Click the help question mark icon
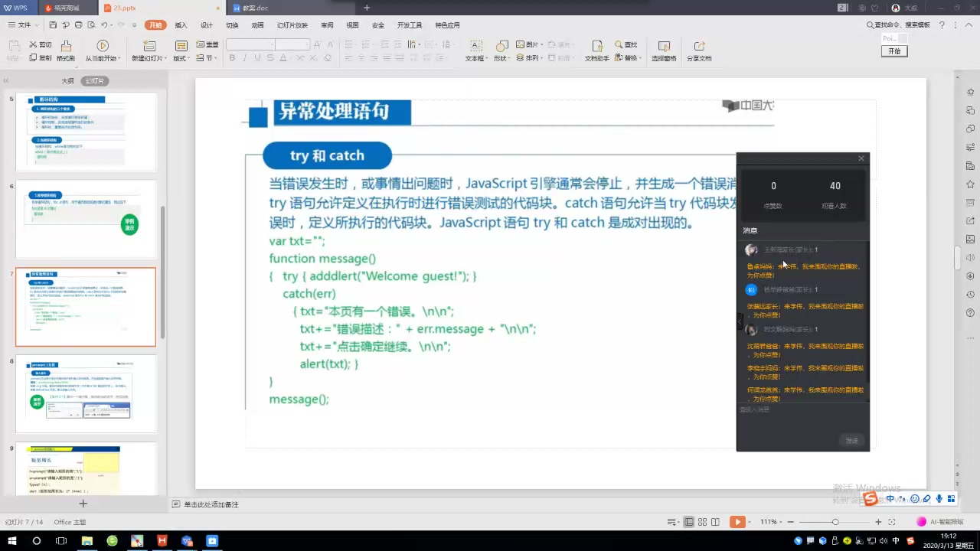The height and width of the screenshot is (551, 980). tap(942, 25)
